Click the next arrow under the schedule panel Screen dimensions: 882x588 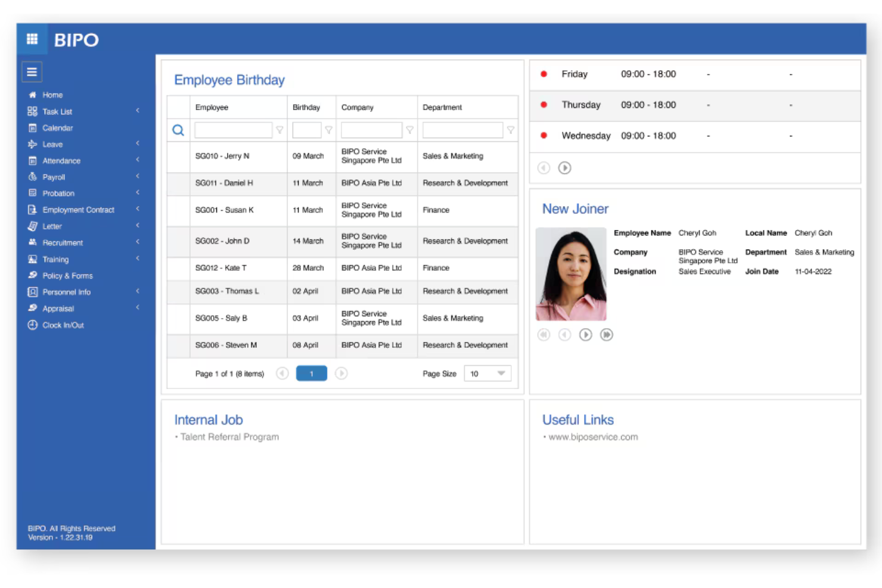(564, 167)
